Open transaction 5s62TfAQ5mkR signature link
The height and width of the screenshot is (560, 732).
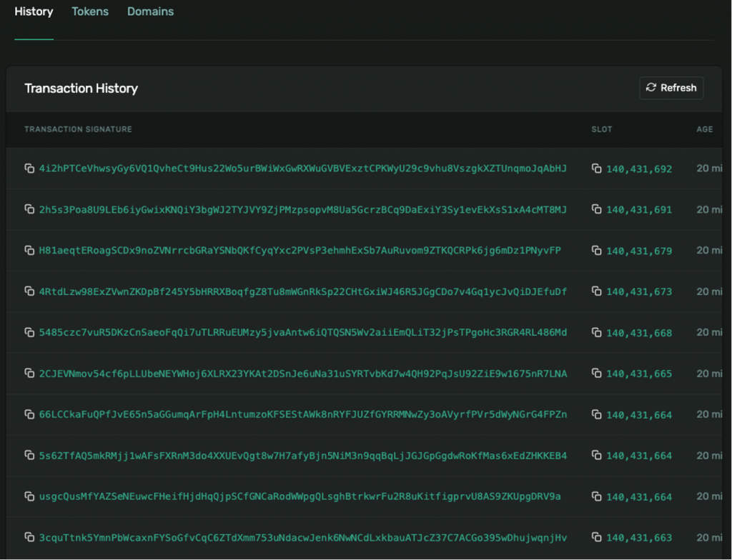(302, 456)
